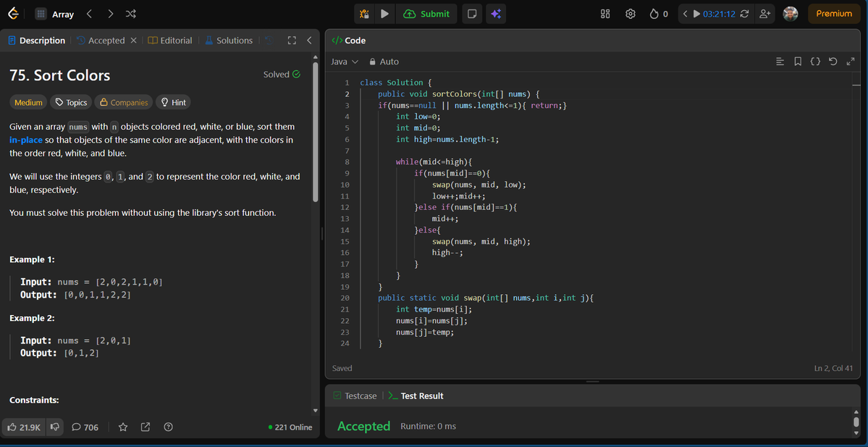The height and width of the screenshot is (447, 868).
Task: Open the Array problem list
Action: (x=54, y=14)
